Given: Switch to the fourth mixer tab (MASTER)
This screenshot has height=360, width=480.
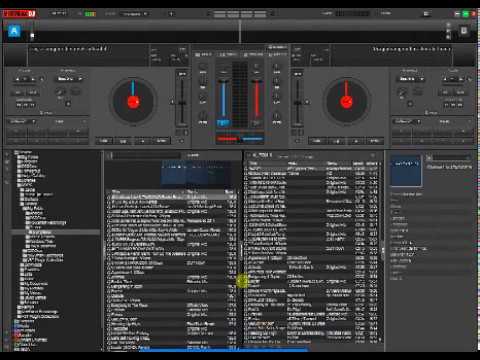Looking at the screenshot, I should 278,54.
